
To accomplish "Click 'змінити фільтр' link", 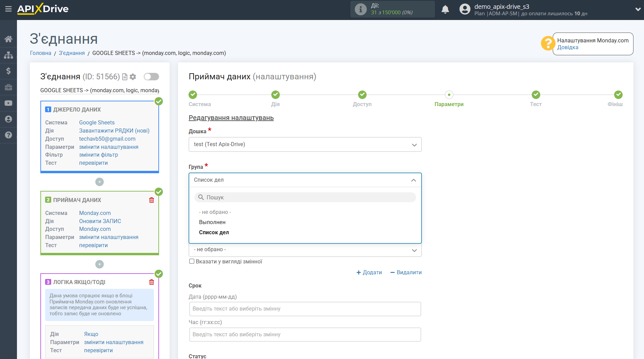I will pos(98,155).
